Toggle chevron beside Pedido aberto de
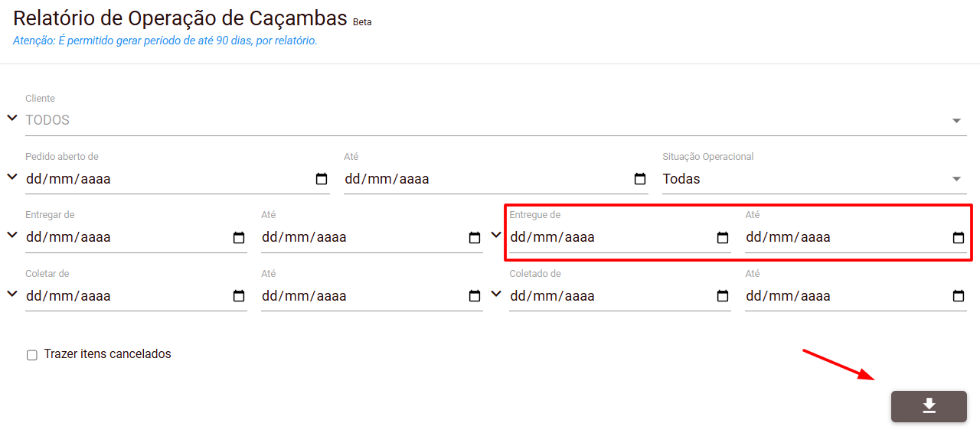980x433 pixels. point(12,177)
